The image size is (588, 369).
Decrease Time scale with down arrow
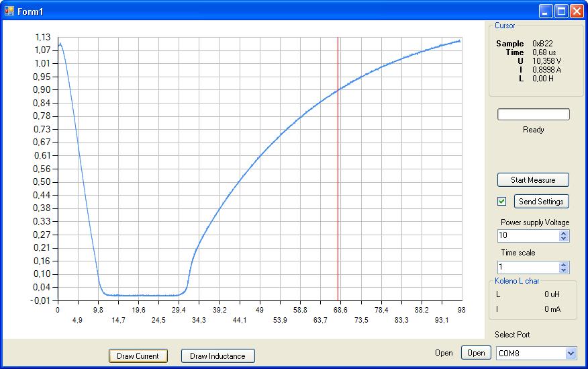point(563,270)
